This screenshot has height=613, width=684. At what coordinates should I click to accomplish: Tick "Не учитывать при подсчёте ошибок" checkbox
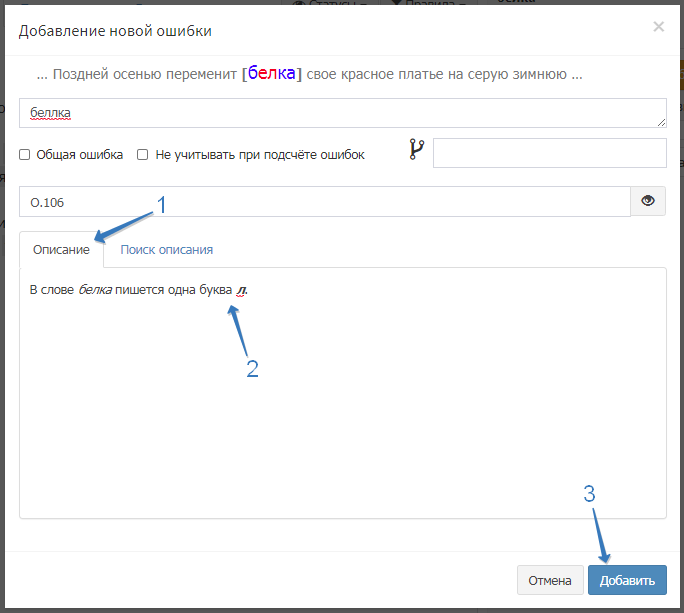(143, 155)
